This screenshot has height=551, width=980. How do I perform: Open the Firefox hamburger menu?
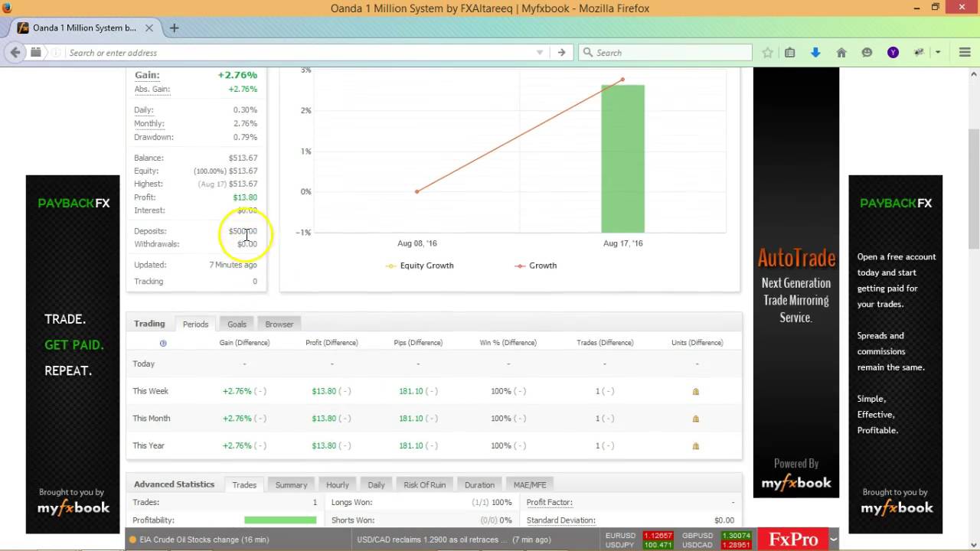coord(965,53)
